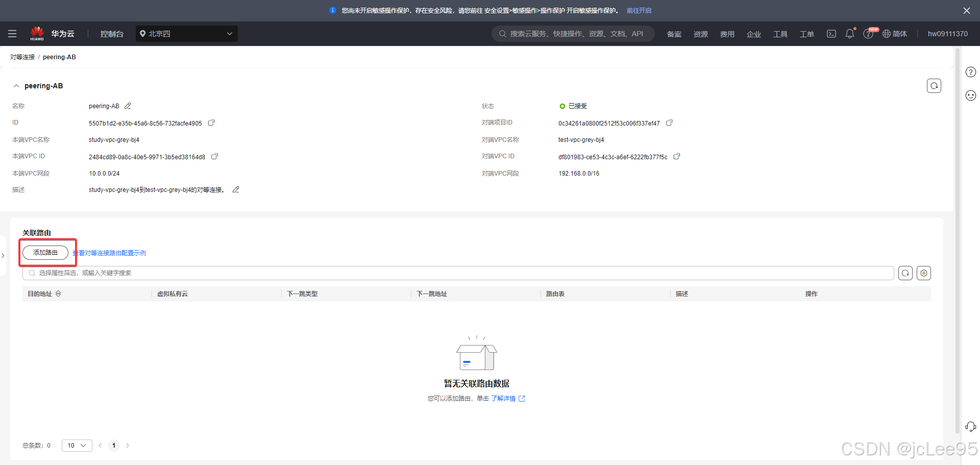Image resolution: width=980 pixels, height=465 pixels.
Task: Close the security warning banner
Action: pyautogui.click(x=967, y=10)
